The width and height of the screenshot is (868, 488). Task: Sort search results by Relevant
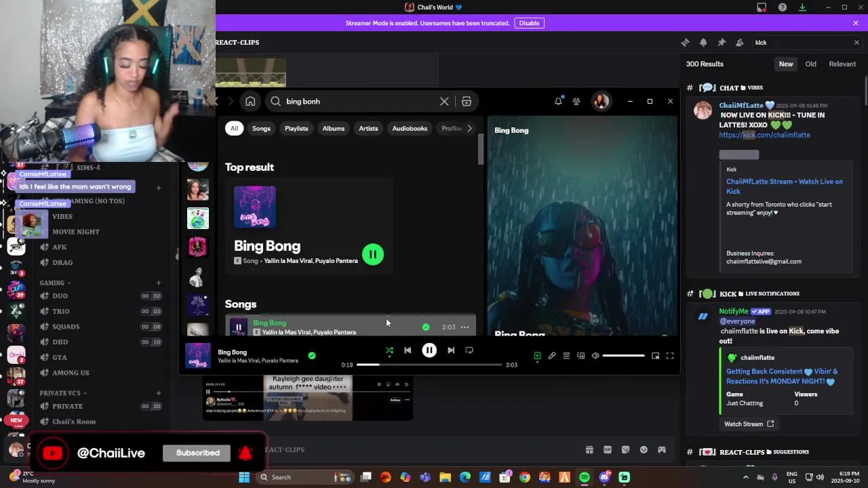coord(842,64)
